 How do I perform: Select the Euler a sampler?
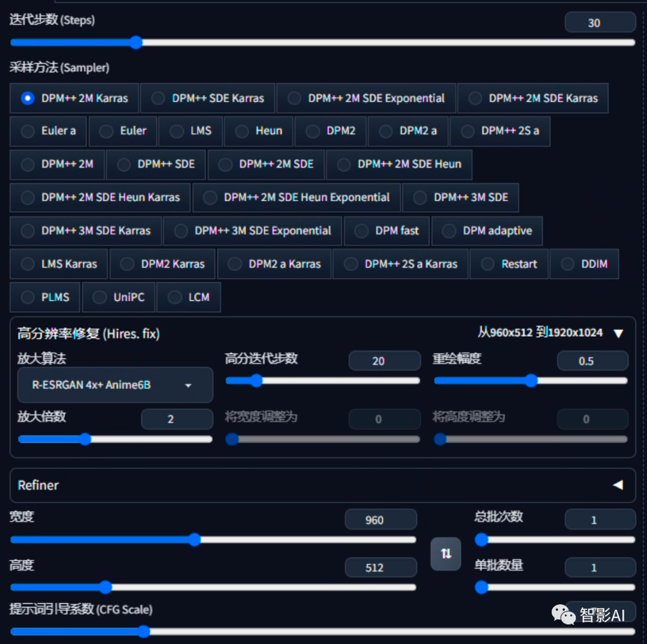point(47,131)
